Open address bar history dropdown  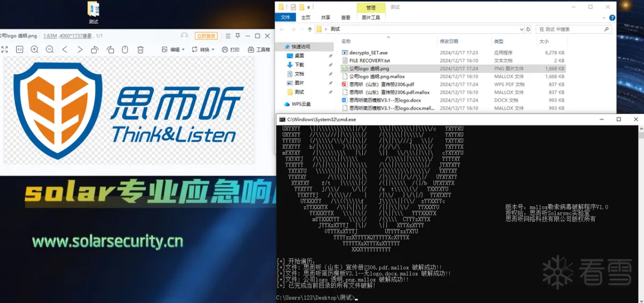tap(521, 29)
